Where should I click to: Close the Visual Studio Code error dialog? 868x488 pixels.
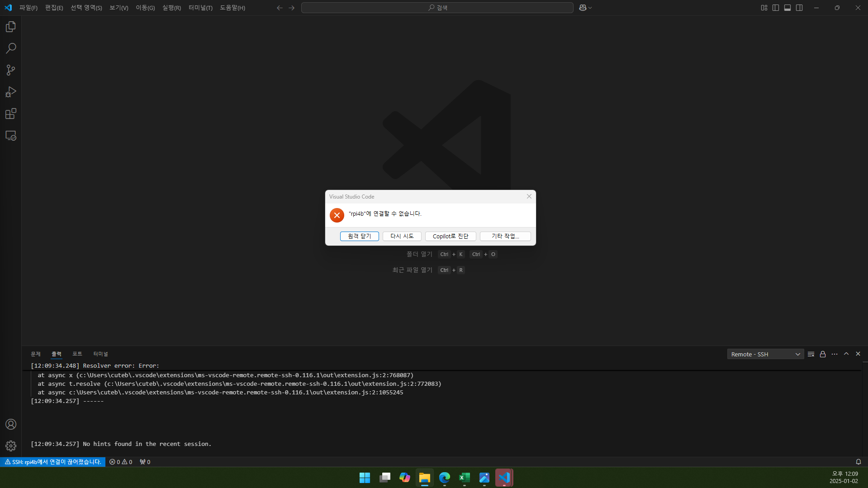[x=529, y=196]
